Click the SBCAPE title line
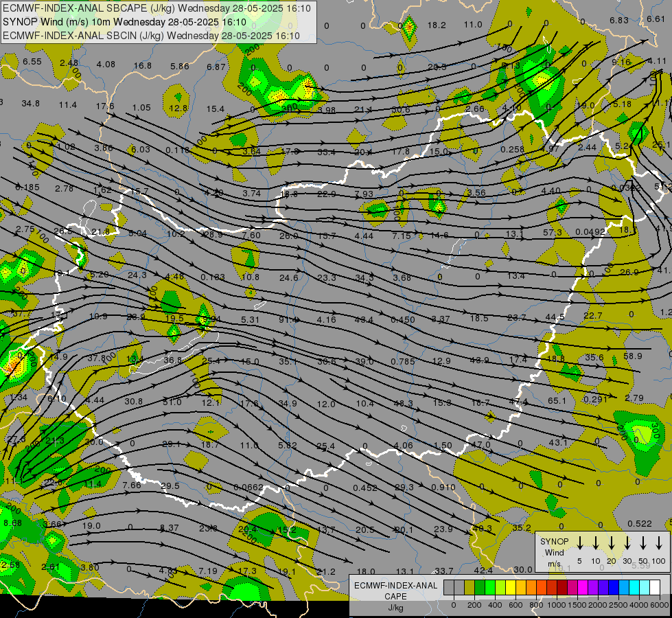This screenshot has width=672, height=618. click(157, 8)
